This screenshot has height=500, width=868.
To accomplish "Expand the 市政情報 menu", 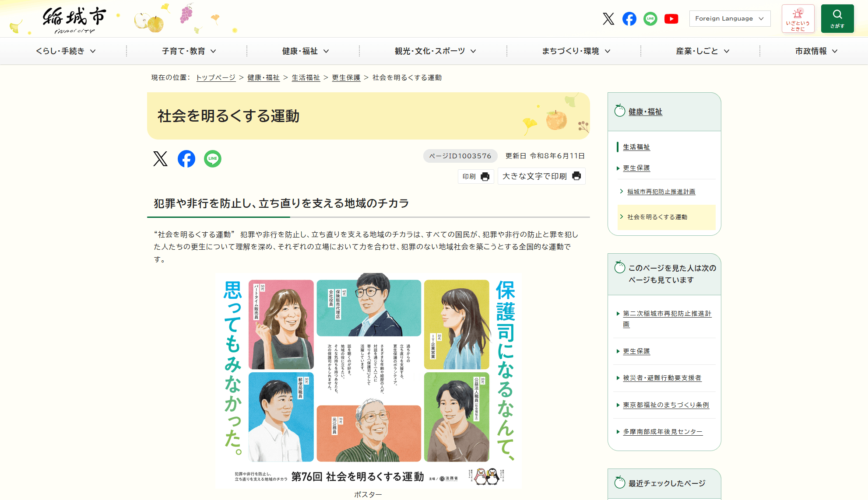I will coord(816,51).
